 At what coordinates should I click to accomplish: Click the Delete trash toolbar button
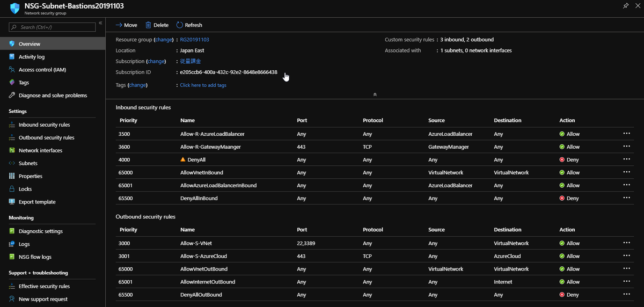(157, 25)
